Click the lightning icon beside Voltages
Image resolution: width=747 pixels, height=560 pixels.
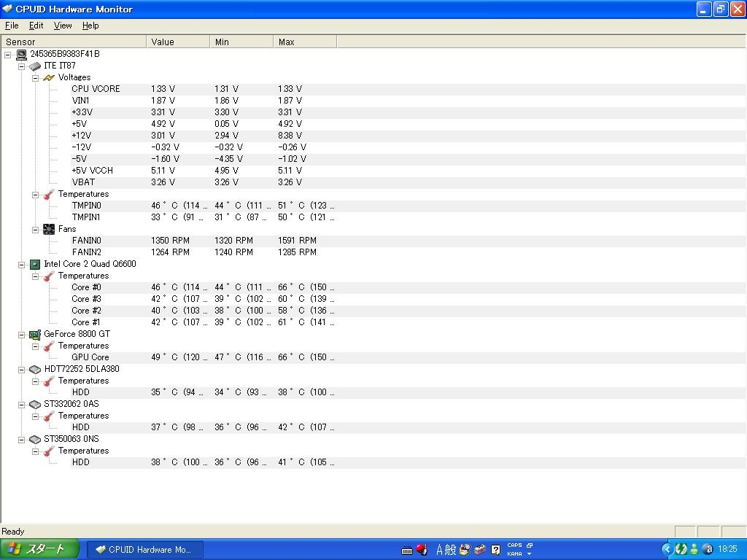coord(49,77)
